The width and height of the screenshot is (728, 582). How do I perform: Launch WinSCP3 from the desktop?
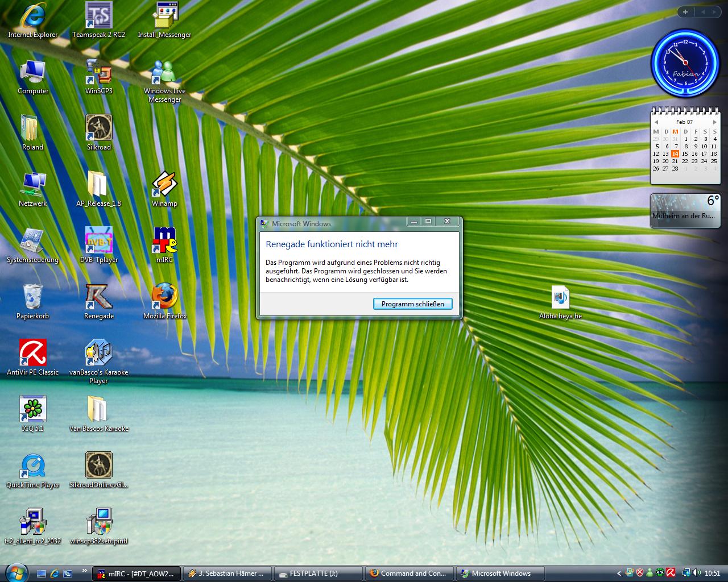(x=99, y=72)
